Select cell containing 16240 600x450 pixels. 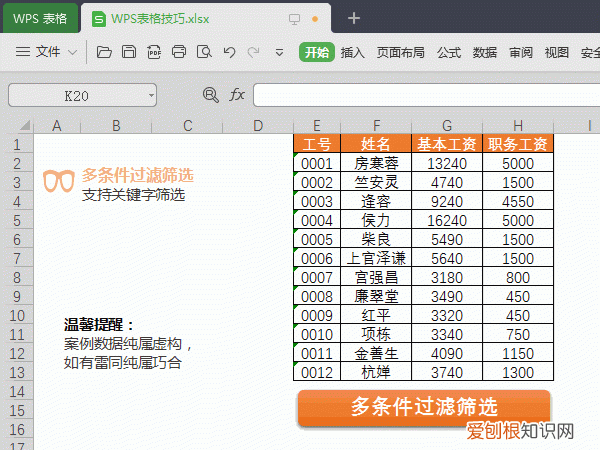[x=447, y=220]
